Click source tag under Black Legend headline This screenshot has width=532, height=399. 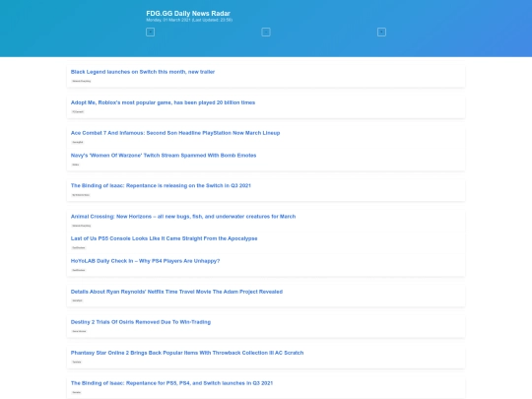(x=82, y=81)
